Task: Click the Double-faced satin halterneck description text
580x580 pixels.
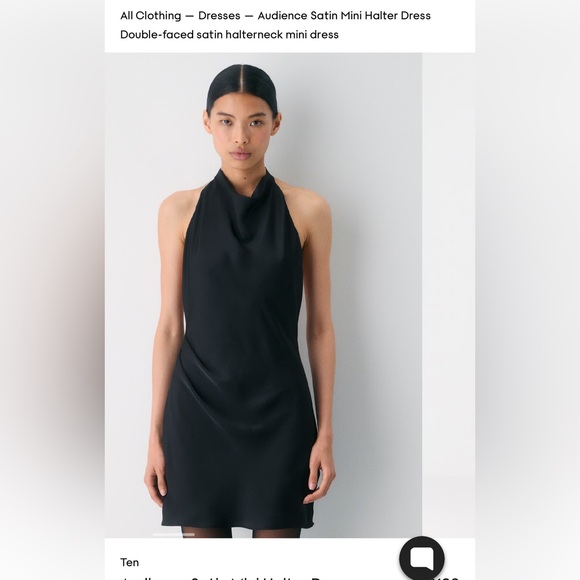Action: (229, 34)
